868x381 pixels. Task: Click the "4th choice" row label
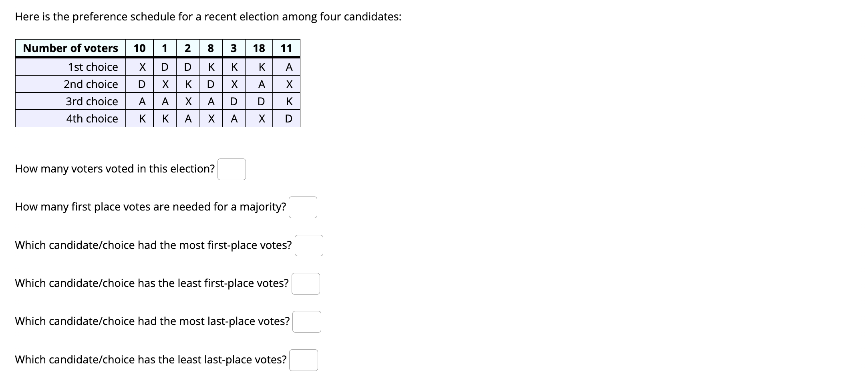tap(92, 118)
